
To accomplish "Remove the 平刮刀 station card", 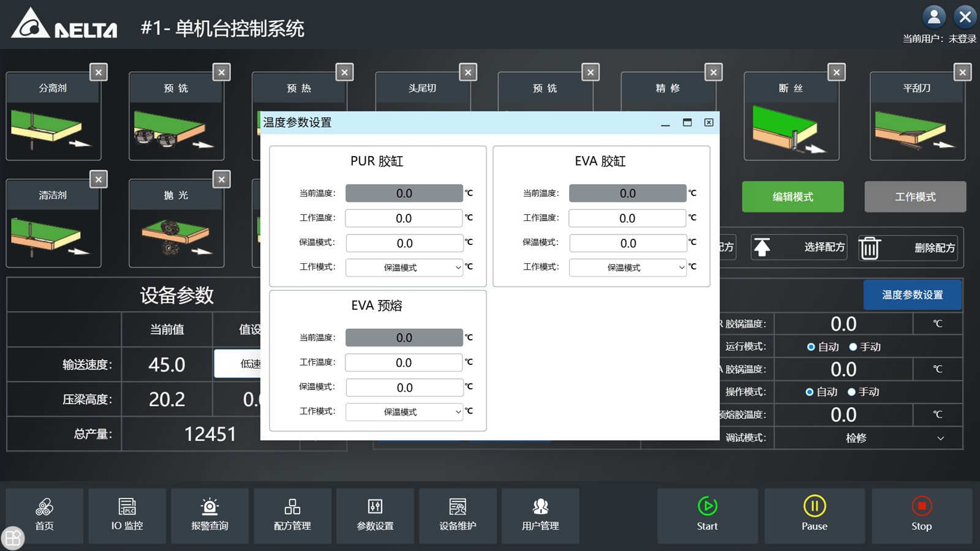I will [963, 72].
